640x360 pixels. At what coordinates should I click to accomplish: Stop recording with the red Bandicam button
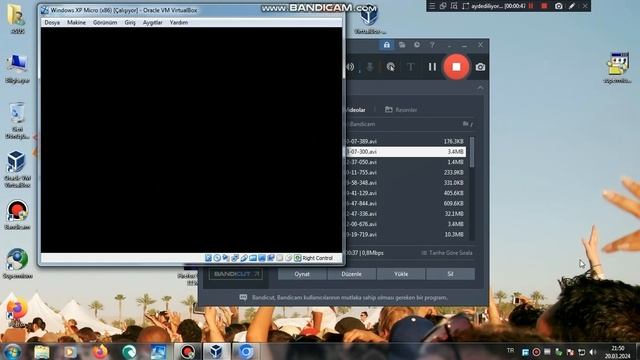click(x=456, y=67)
